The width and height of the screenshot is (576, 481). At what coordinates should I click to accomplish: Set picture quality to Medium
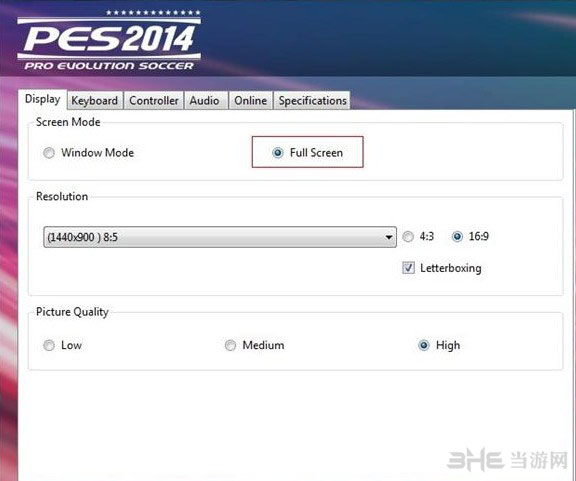(230, 345)
